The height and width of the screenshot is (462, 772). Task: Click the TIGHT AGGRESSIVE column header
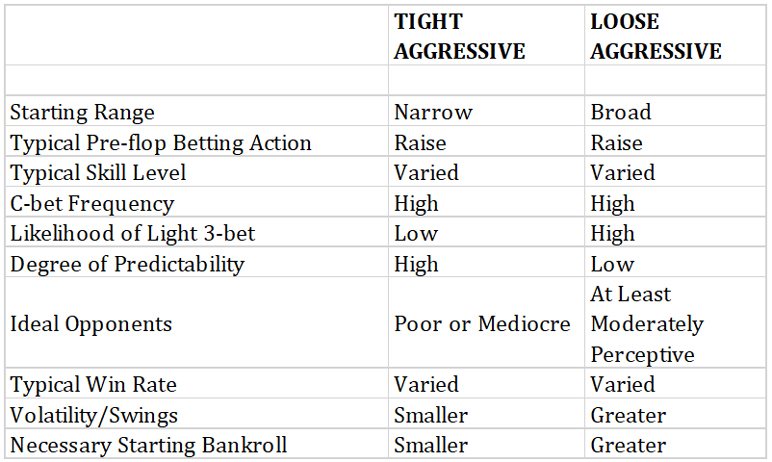point(459,37)
